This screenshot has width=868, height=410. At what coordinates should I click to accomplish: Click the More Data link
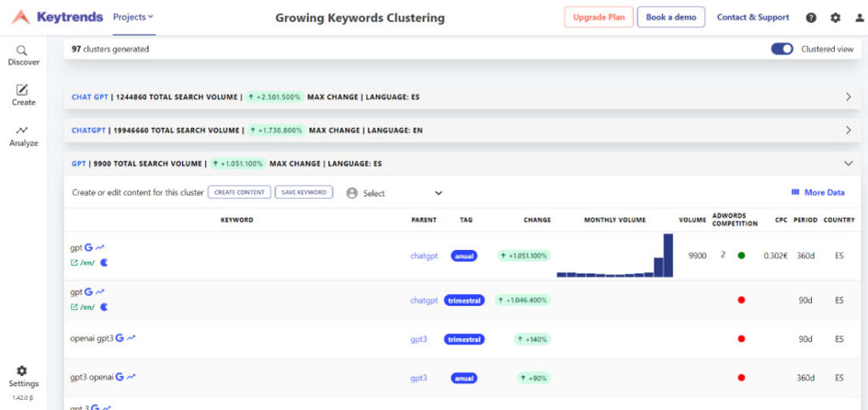point(824,192)
